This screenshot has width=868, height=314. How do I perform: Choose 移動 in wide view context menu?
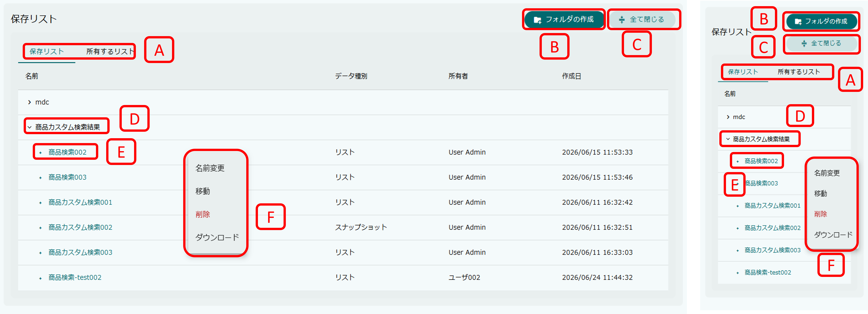203,191
